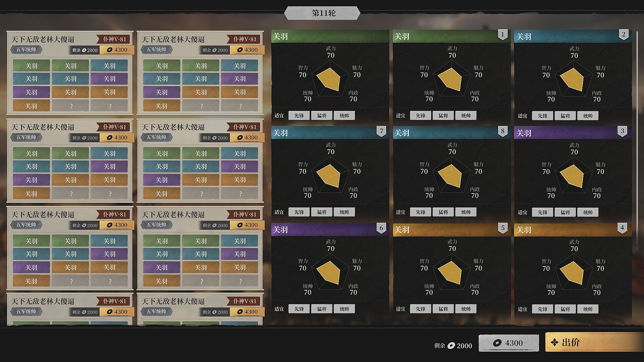The width and height of the screenshot is (644, 362).
Task: Click the 关羽 name header on card 7
Action: (x=330, y=133)
